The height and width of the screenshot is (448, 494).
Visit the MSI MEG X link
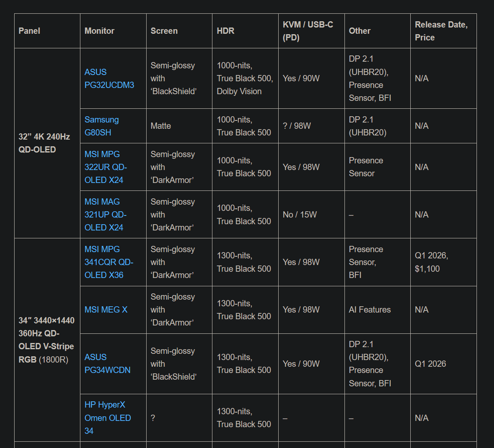(106, 310)
